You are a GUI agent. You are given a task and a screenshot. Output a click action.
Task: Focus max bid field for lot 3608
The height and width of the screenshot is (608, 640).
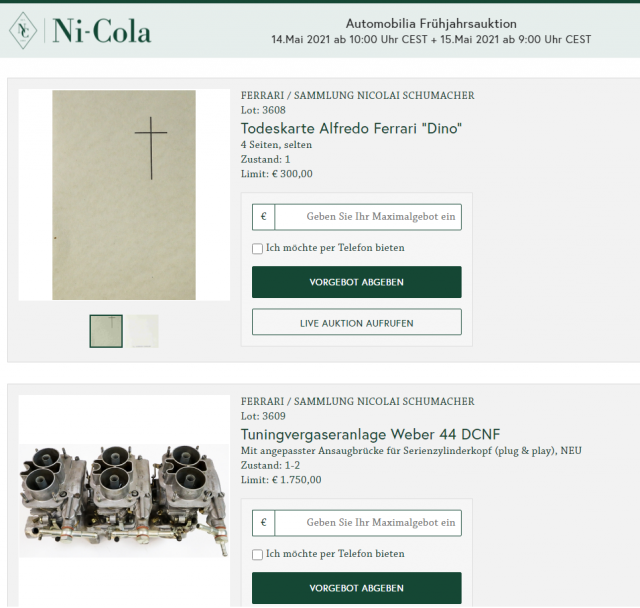click(368, 216)
